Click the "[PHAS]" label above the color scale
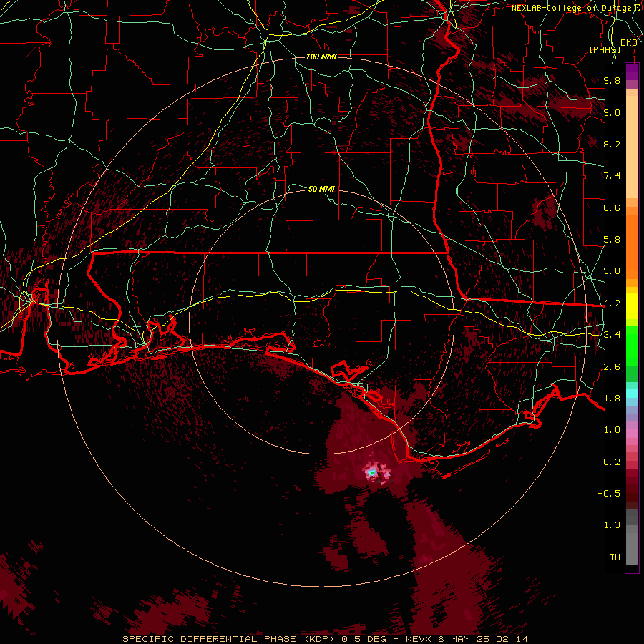Image resolution: width=644 pixels, height=644 pixels. [x=605, y=49]
